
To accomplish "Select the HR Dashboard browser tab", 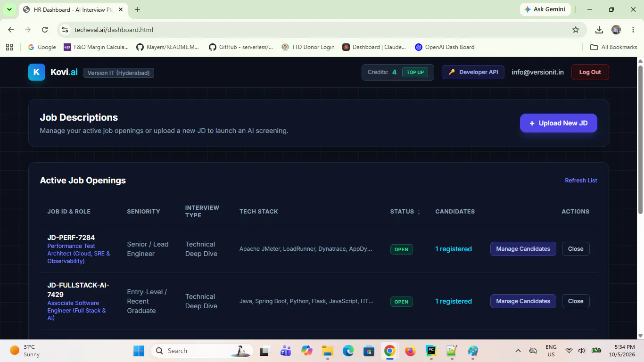I will [x=73, y=9].
